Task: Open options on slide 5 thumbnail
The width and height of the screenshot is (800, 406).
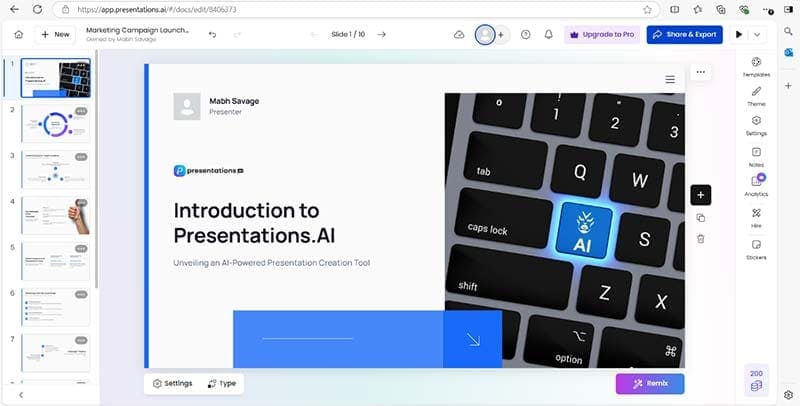Action: [81, 249]
